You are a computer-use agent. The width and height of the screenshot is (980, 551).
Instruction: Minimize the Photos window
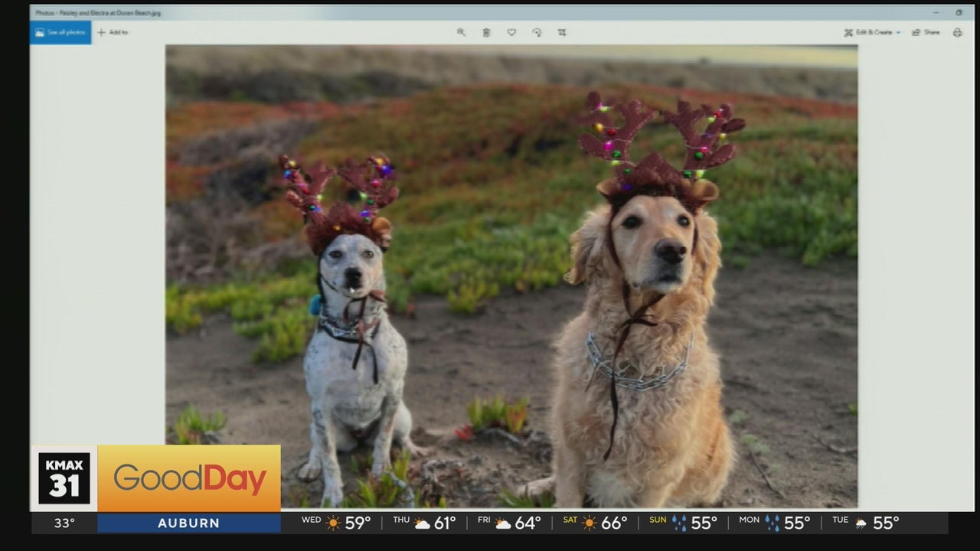936,12
